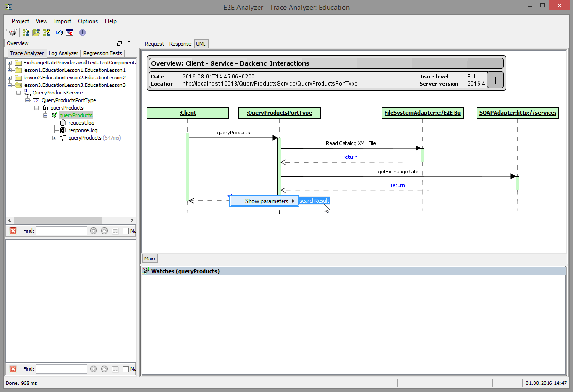Click find-next down arrow in upper Find bar
Viewport: 573px width, 392px height.
point(94,231)
